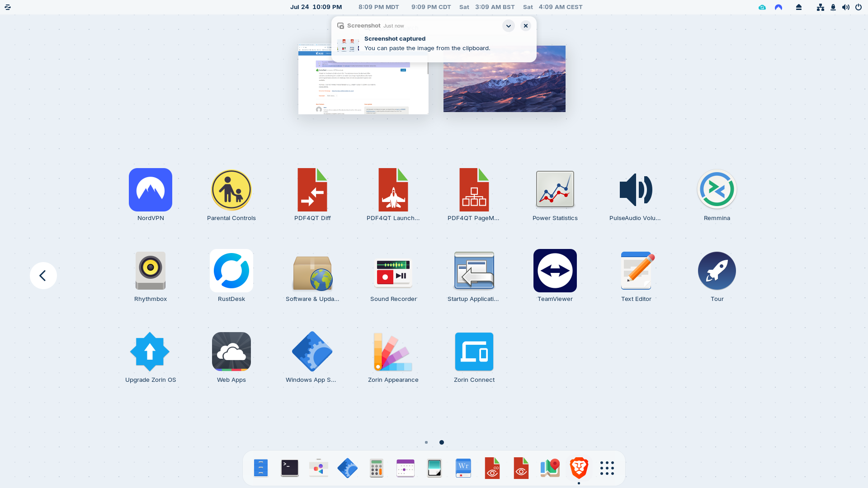Click the 9:09 PM CDT world clock
Screen dimensions: 868x488
pos(431,7)
